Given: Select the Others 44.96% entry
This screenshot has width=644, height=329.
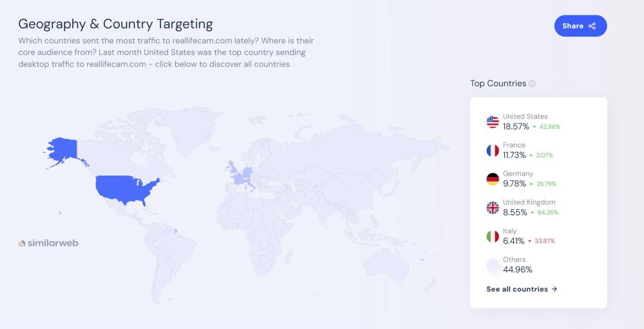Looking at the screenshot, I should [517, 265].
